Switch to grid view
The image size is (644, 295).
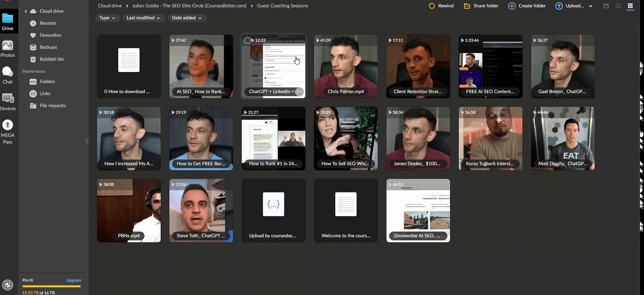[x=630, y=6]
